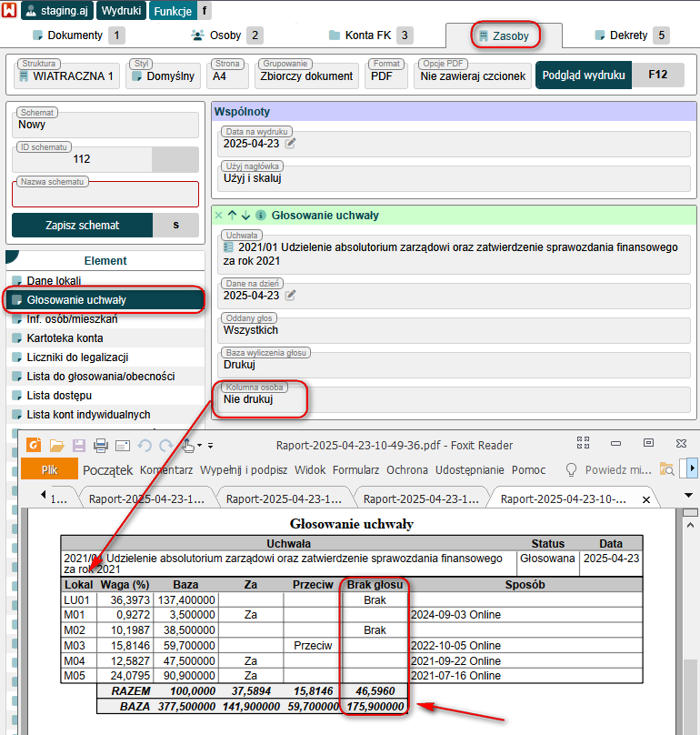700x735 pixels.
Task: Open the Wydruki menu
Action: [121, 10]
